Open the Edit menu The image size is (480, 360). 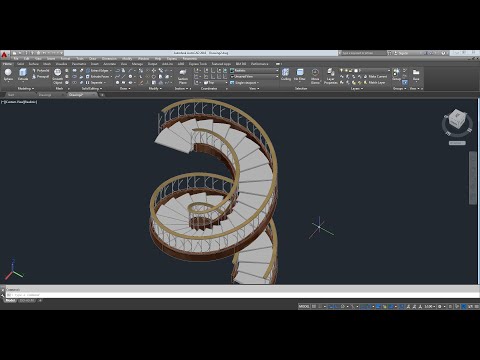pyautogui.click(x=26, y=59)
